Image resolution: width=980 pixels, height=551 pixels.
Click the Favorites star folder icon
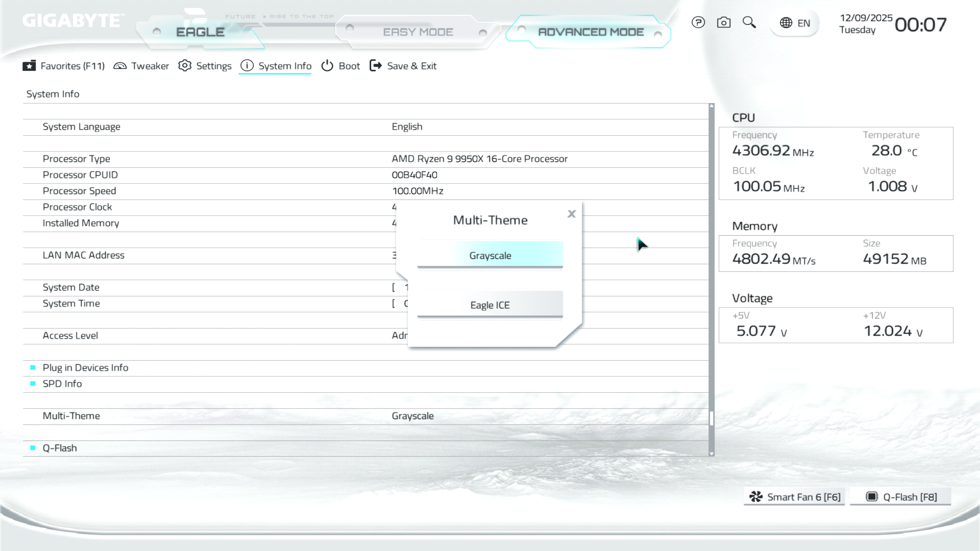[x=29, y=66]
